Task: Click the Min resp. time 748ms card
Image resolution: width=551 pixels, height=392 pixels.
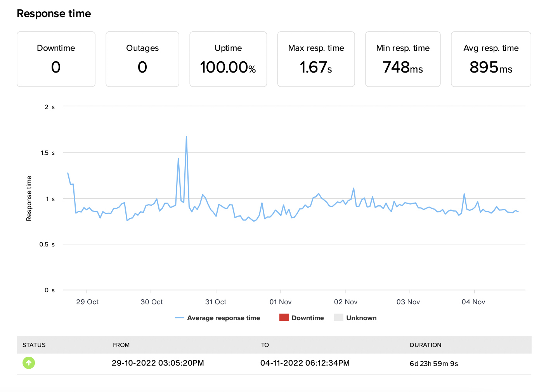Action: point(403,59)
